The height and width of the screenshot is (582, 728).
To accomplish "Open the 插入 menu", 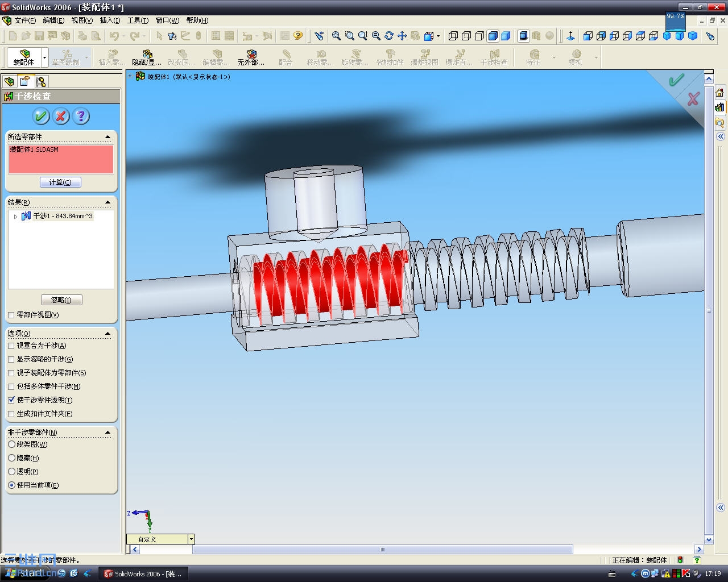I will coord(110,20).
